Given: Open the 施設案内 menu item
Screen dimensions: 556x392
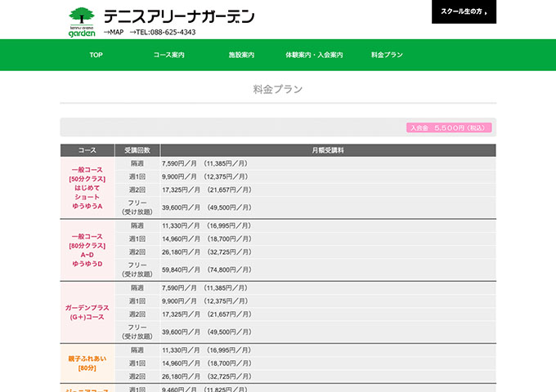Looking at the screenshot, I should [x=241, y=55].
